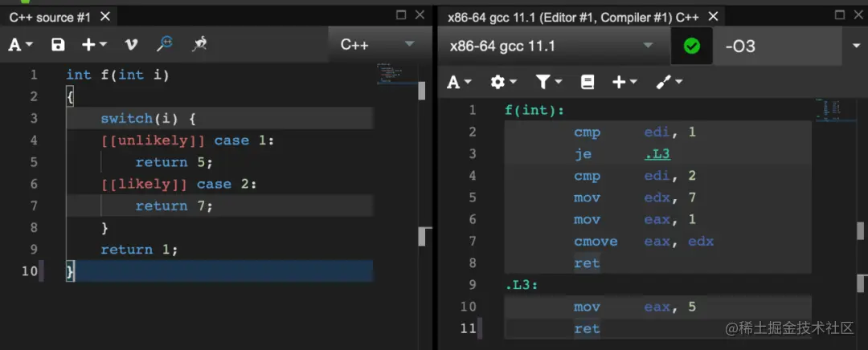Close the source editor pane
This screenshot has height=350, width=868.
(420, 15)
